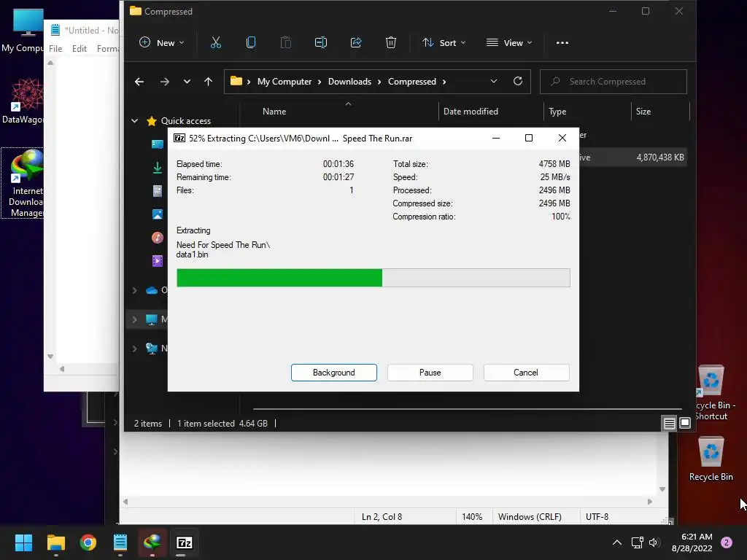The image size is (747, 560).
Task: Go back with the Explorer back arrow
Action: pos(139,82)
